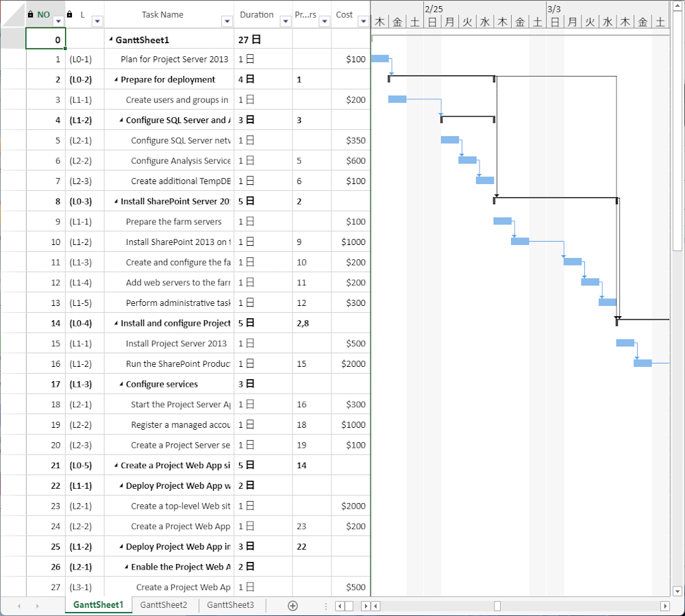Collapse the Prepare for deployment group
This screenshot has height=616, width=685.
coord(116,79)
